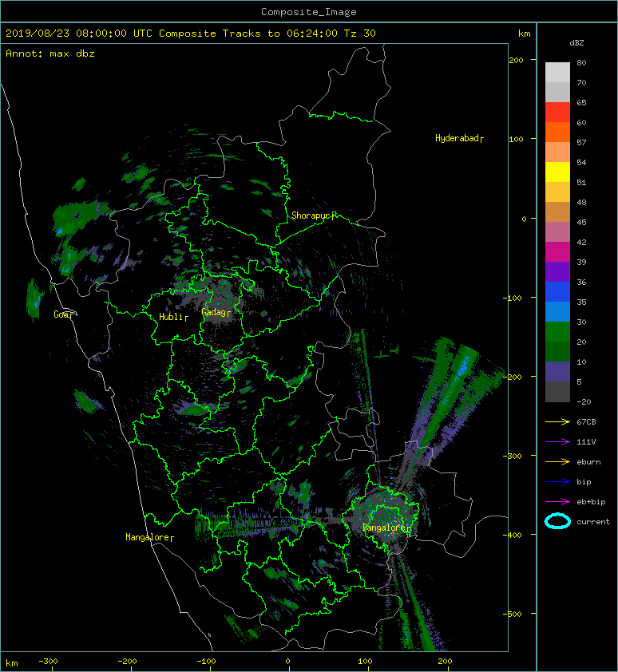This screenshot has width=618, height=672.
Task: Pick the magenta swatch in the dBZ scale
Action: tap(557, 251)
